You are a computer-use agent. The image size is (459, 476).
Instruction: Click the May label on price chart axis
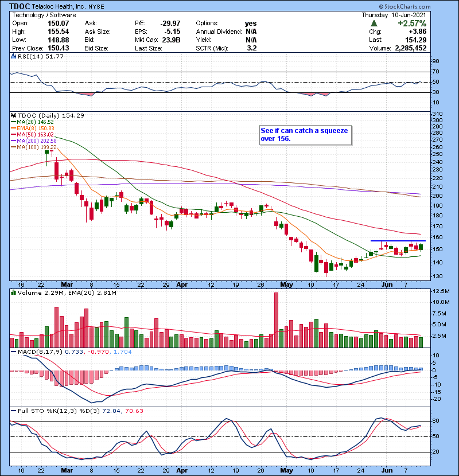(x=286, y=285)
